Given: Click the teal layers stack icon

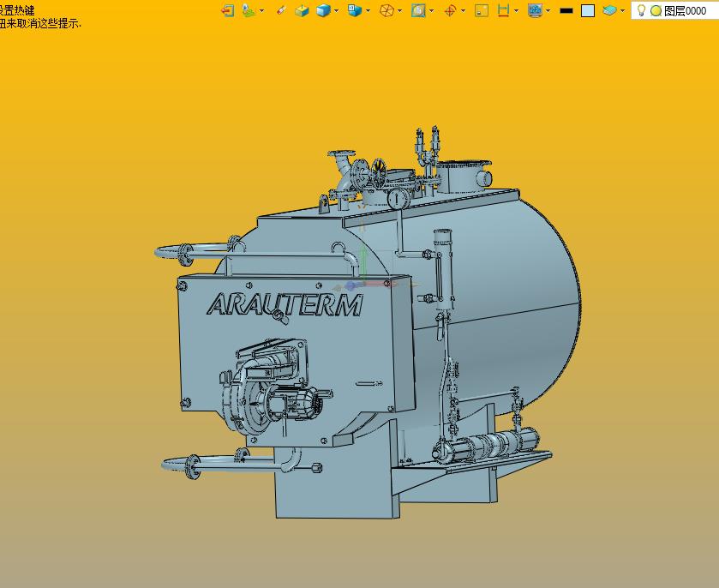Looking at the screenshot, I should (609, 10).
